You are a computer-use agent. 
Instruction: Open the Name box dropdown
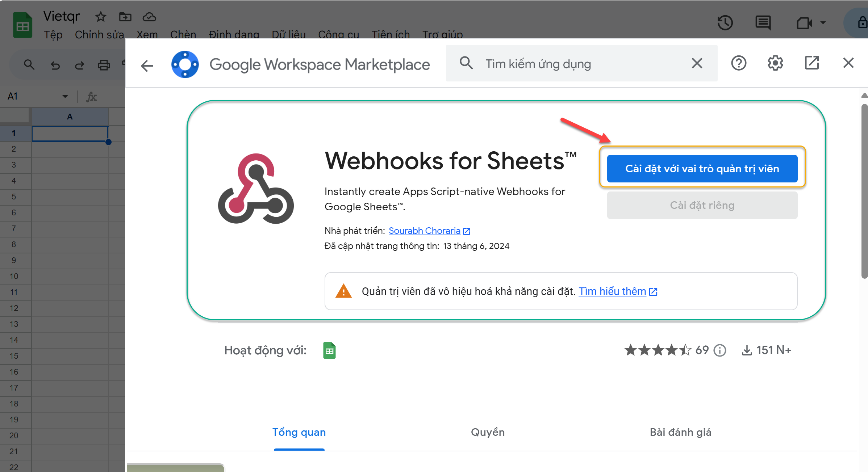click(65, 96)
